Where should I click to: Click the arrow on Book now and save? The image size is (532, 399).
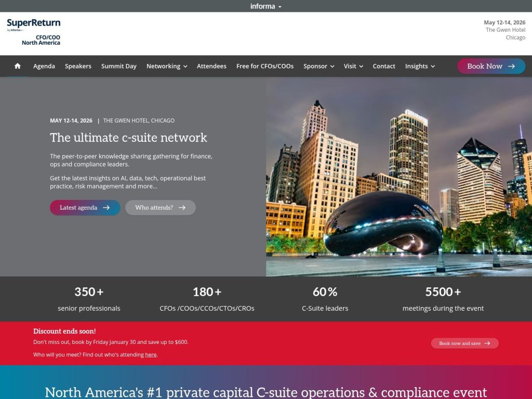[x=487, y=343]
